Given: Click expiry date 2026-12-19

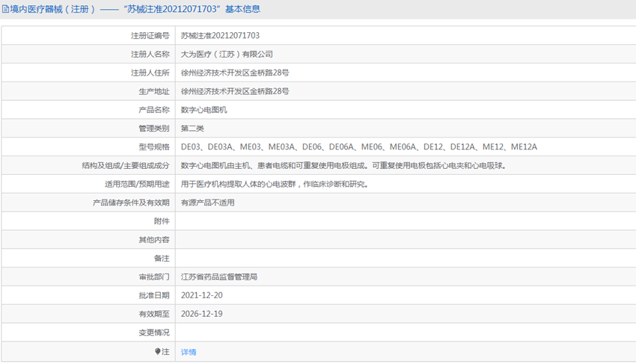Looking at the screenshot, I should point(201,314).
